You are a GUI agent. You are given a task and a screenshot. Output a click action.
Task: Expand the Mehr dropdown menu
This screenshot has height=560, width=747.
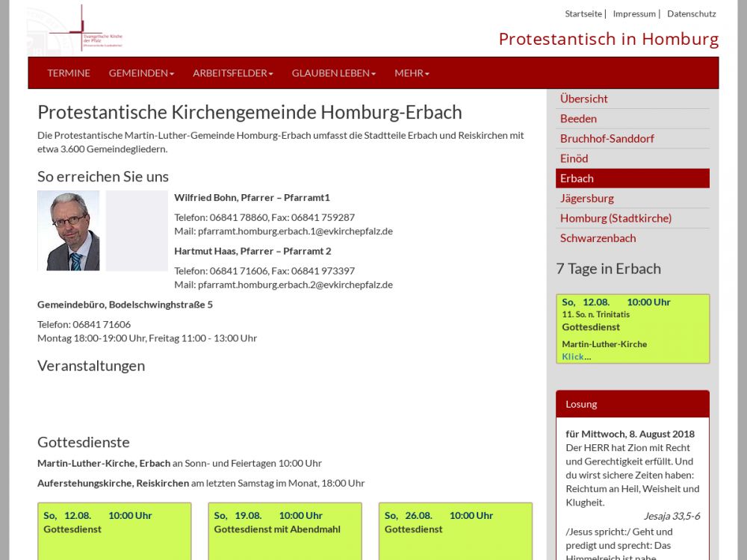tap(412, 73)
